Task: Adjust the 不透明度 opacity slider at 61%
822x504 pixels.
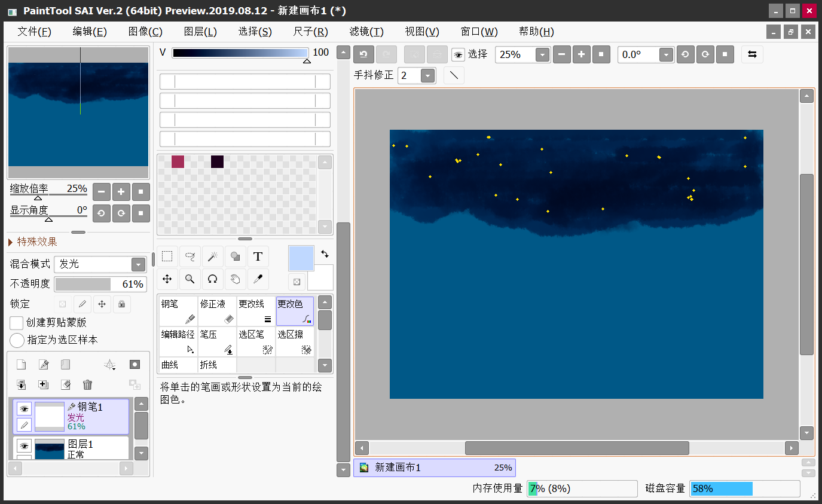Action: pyautogui.click(x=100, y=284)
